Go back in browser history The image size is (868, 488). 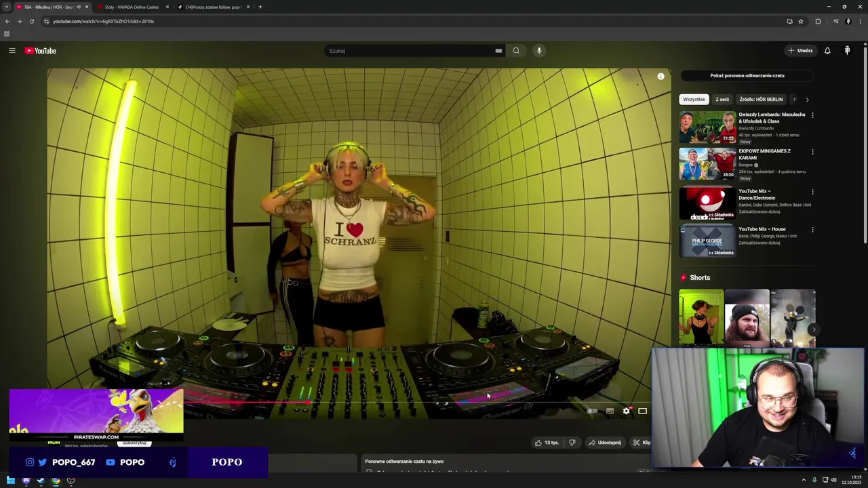point(7,21)
